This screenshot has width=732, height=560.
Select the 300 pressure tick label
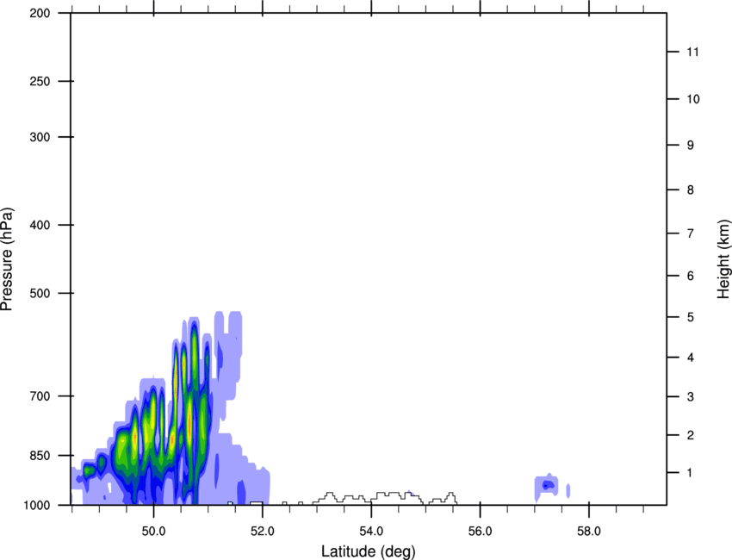[x=40, y=137]
